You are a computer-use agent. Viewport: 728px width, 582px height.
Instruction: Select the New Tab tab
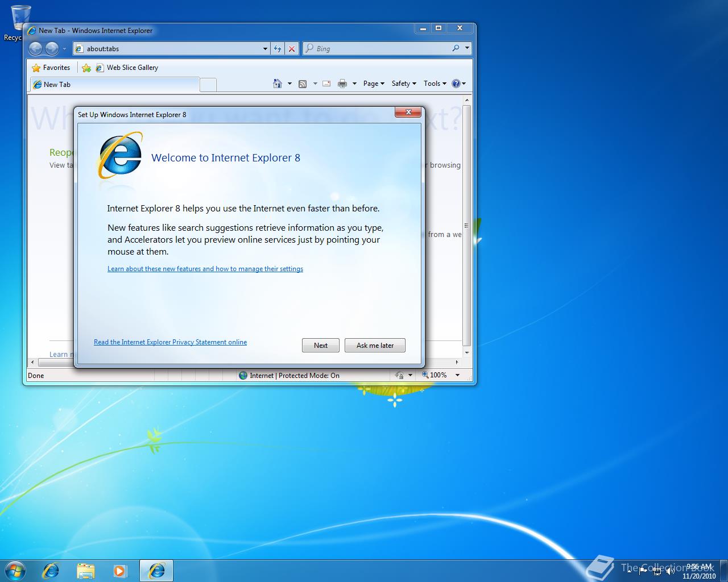[x=114, y=85]
